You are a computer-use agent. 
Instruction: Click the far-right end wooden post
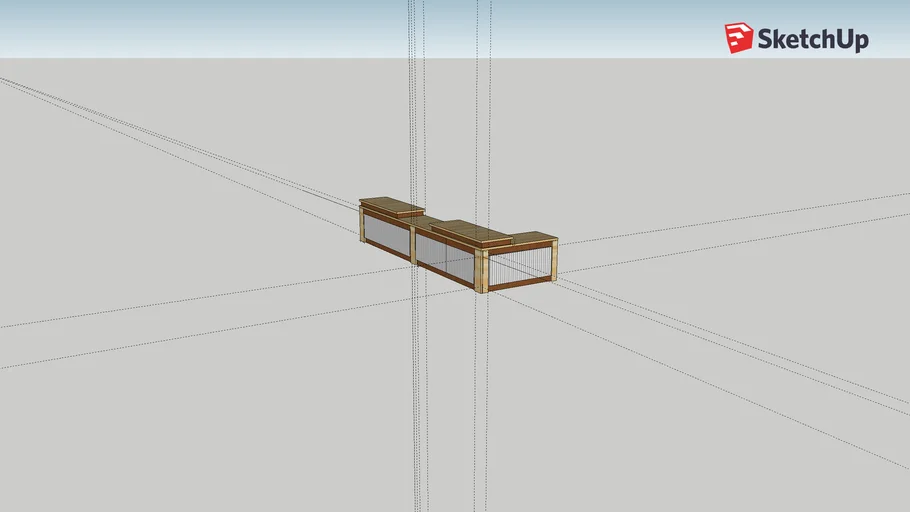(x=553, y=258)
